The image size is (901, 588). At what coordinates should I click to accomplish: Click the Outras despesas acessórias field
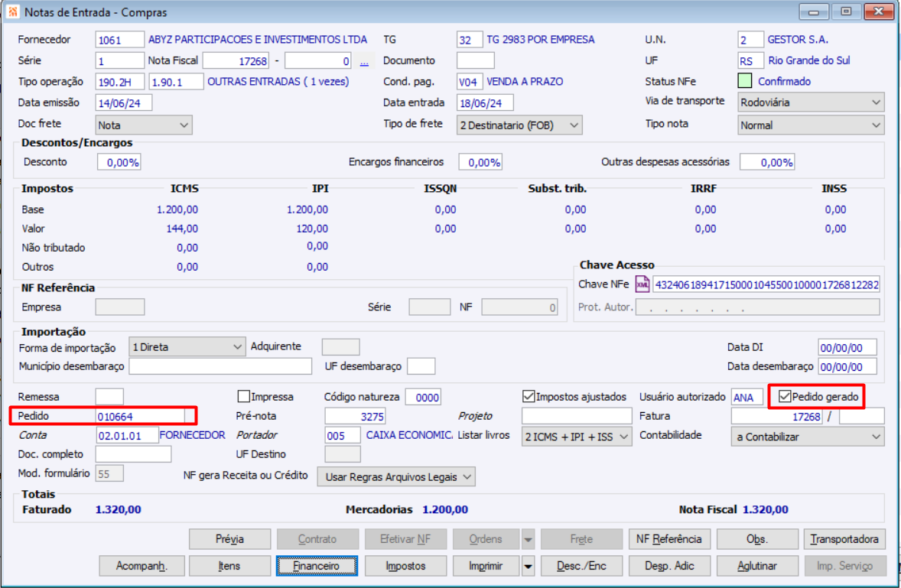(x=767, y=163)
